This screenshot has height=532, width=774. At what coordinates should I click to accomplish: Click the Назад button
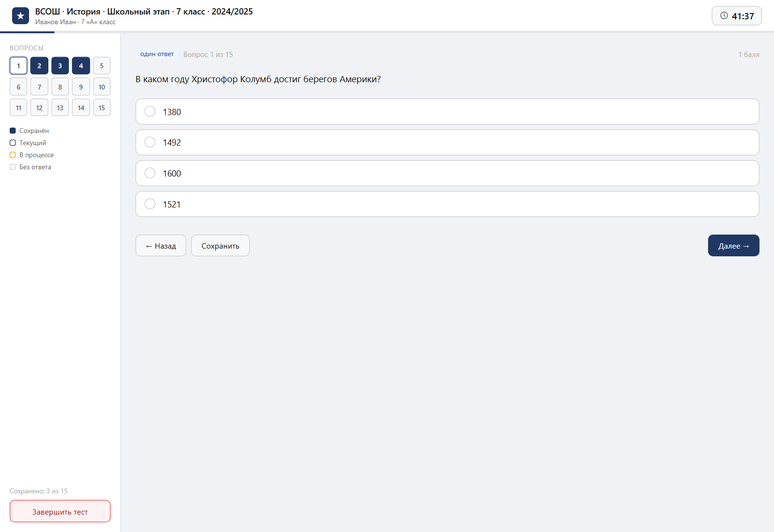point(161,246)
